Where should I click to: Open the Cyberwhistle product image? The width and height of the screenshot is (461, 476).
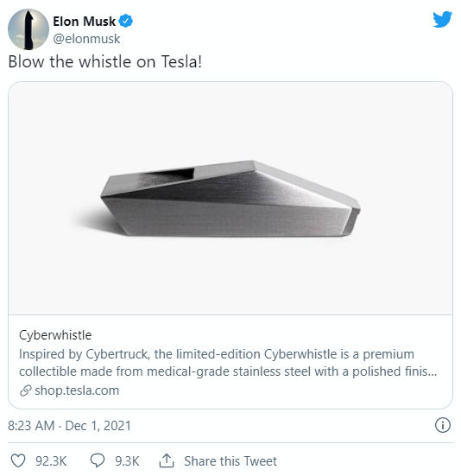pos(230,198)
